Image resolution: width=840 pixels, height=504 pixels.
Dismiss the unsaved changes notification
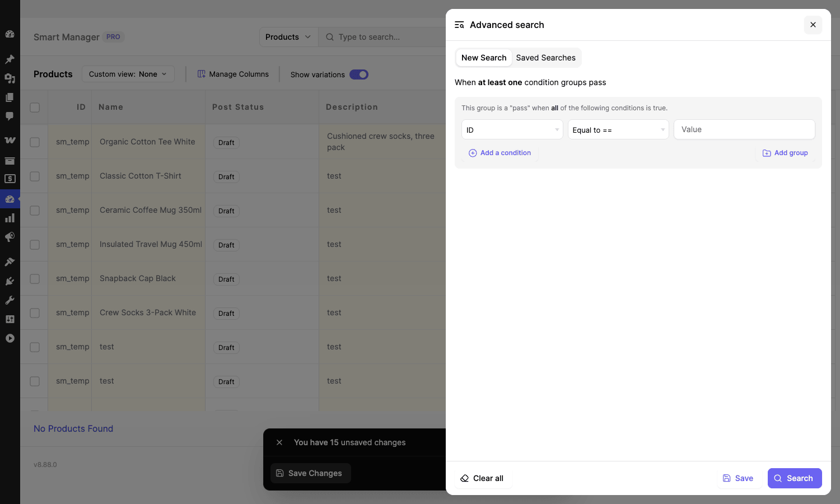coord(279,442)
